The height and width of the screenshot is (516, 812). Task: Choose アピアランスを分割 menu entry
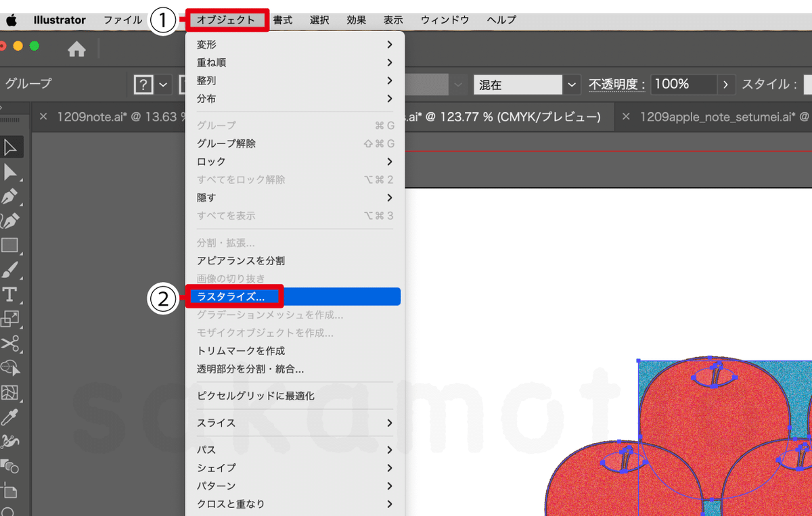point(295,260)
